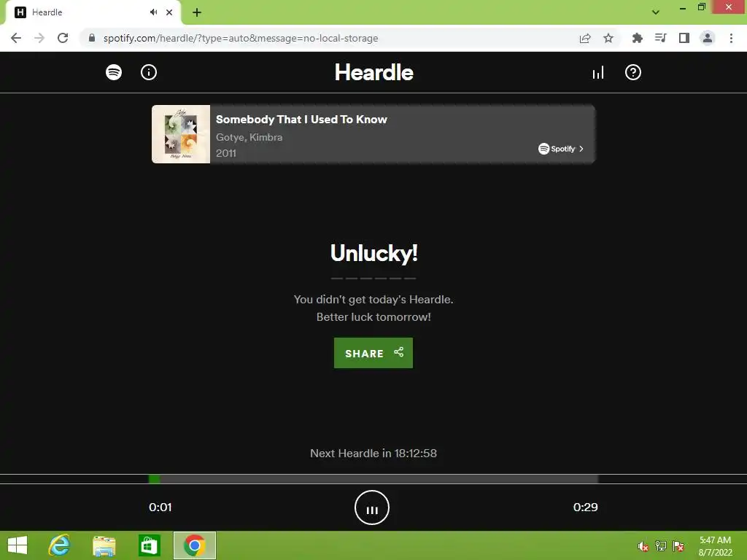Viewport: 747px width, 560px height.
Task: Click the release year 2011
Action: pyautogui.click(x=226, y=153)
